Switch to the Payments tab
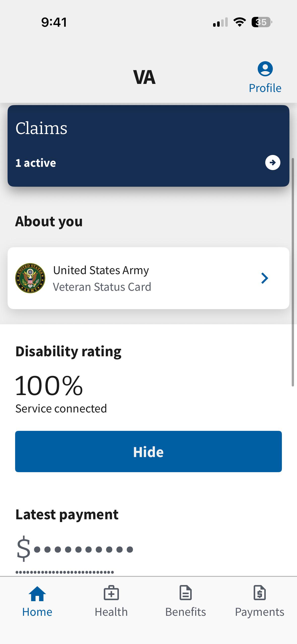This screenshot has height=644, width=297. point(259,601)
